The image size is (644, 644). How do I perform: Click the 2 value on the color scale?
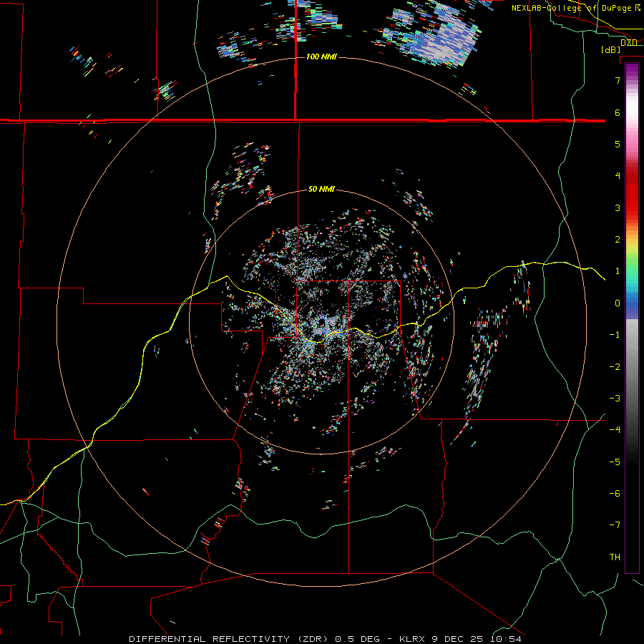coord(618,240)
